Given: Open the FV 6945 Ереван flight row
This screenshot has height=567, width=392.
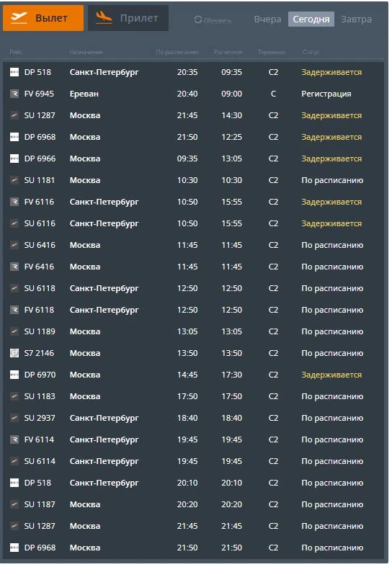Looking at the screenshot, I should pyautogui.click(x=193, y=94).
